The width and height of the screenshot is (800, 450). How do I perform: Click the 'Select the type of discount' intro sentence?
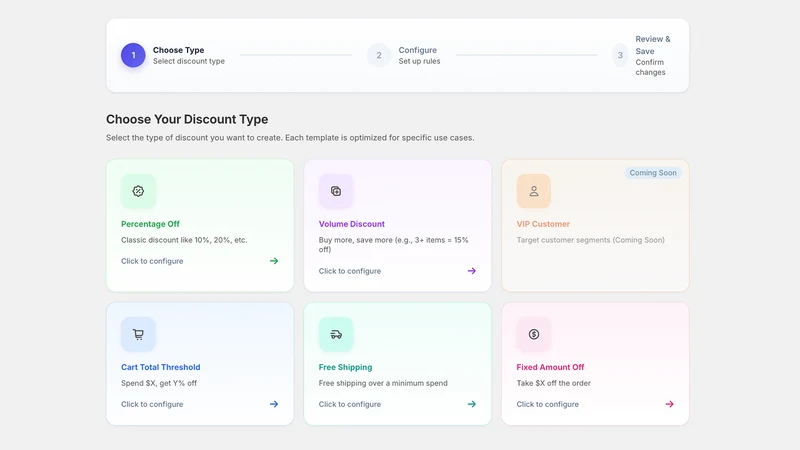[290, 138]
